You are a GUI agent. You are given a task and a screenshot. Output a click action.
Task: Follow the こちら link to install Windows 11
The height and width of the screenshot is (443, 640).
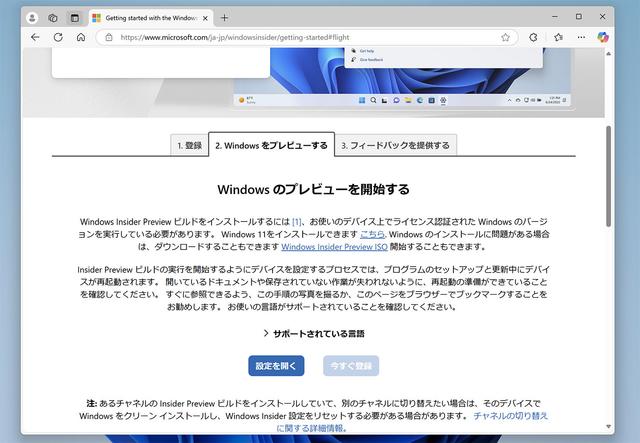(x=372, y=234)
